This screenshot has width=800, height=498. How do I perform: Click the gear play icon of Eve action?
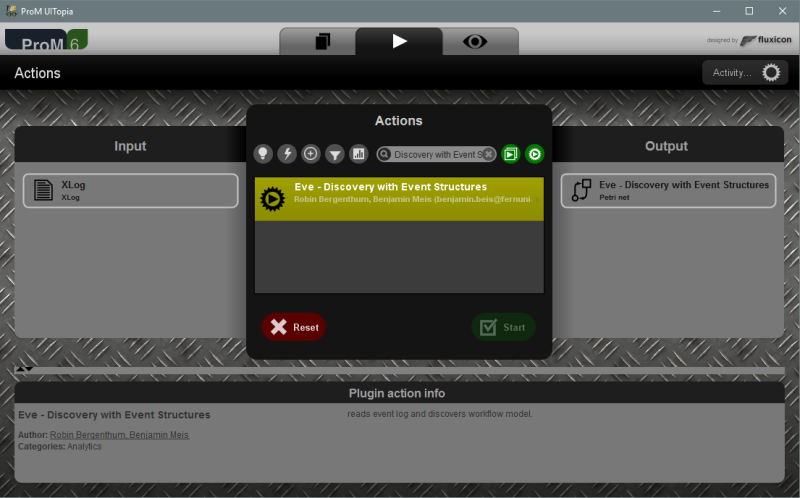tap(272, 199)
